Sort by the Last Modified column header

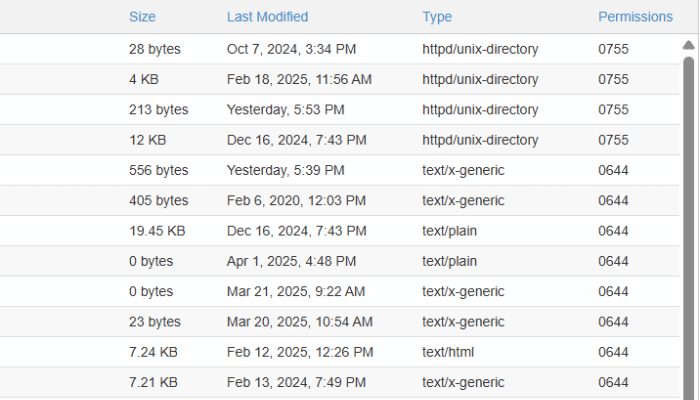[x=267, y=17]
